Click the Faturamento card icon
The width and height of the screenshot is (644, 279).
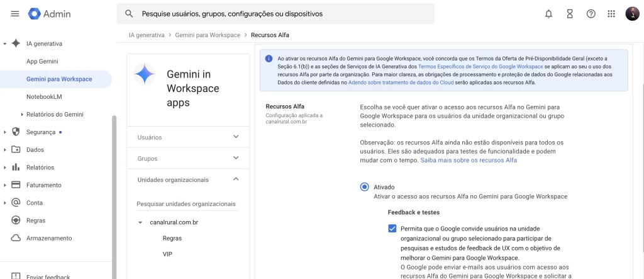pyautogui.click(x=16, y=185)
